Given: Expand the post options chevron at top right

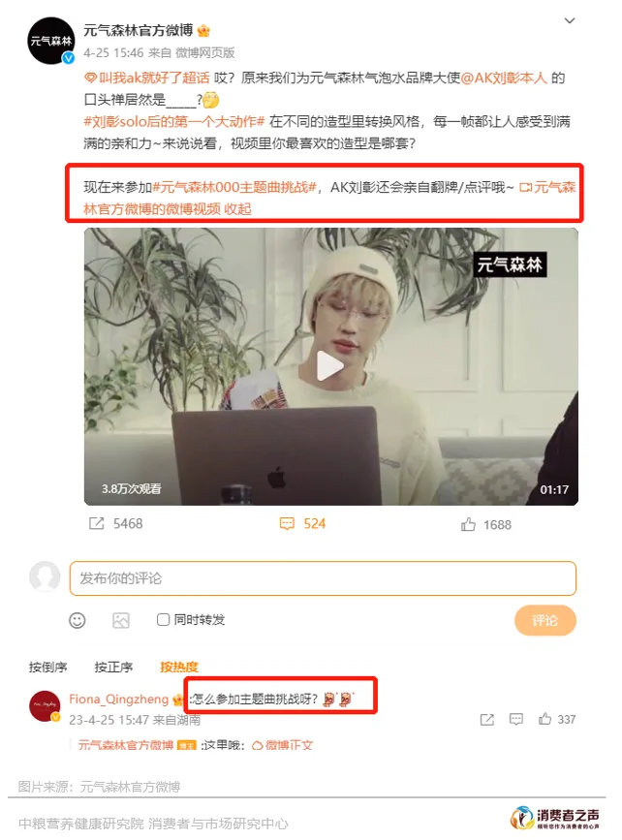Looking at the screenshot, I should 570,21.
